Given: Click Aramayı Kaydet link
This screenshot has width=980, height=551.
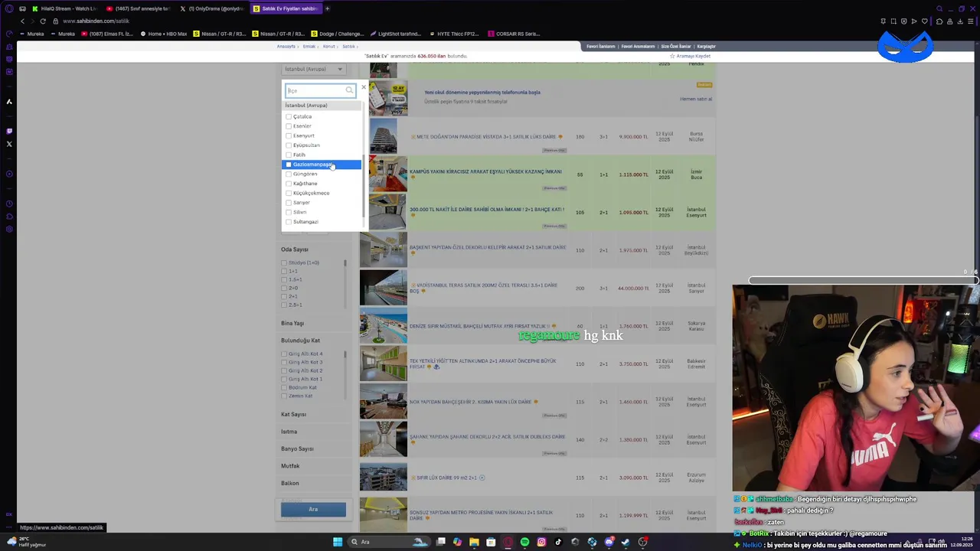Looking at the screenshot, I should (x=691, y=56).
